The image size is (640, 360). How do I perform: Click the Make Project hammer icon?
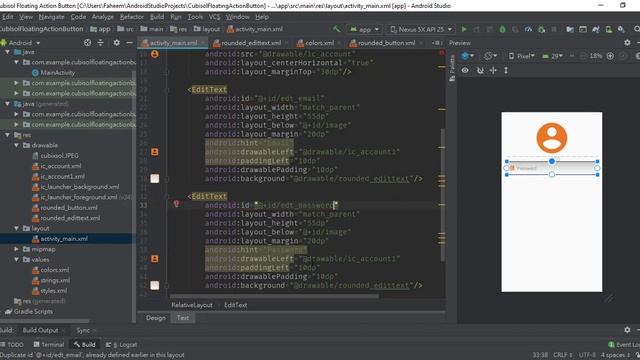pos(336,29)
